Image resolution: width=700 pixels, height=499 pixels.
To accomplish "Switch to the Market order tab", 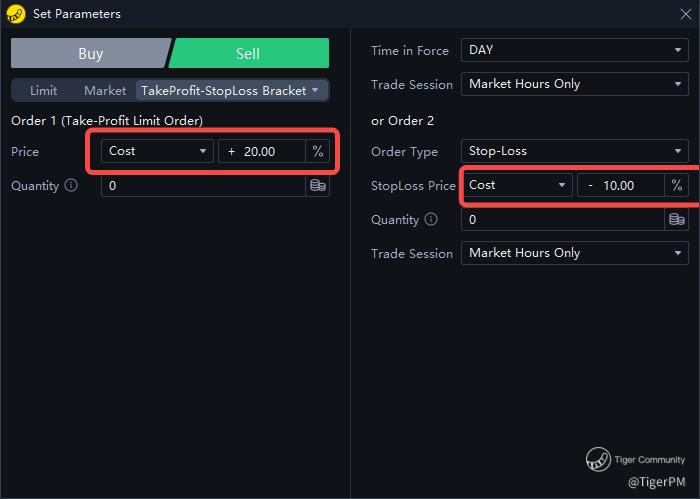I will pyautogui.click(x=105, y=90).
